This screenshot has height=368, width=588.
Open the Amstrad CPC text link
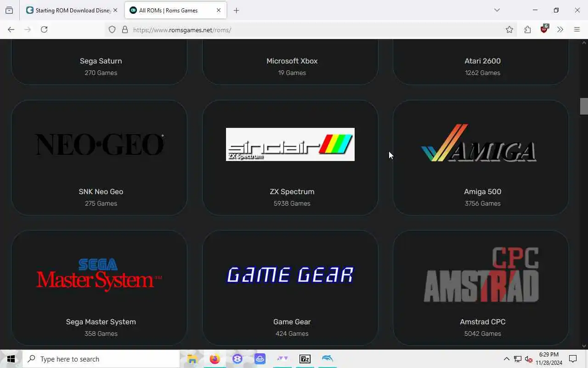(482, 322)
